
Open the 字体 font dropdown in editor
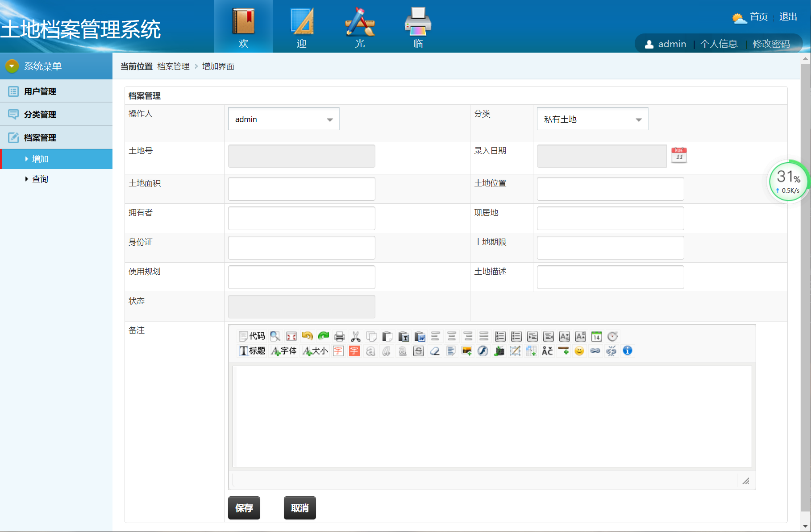click(284, 351)
